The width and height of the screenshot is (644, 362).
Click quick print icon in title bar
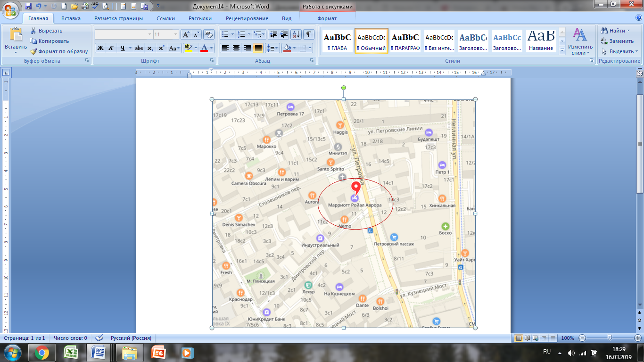click(x=85, y=7)
